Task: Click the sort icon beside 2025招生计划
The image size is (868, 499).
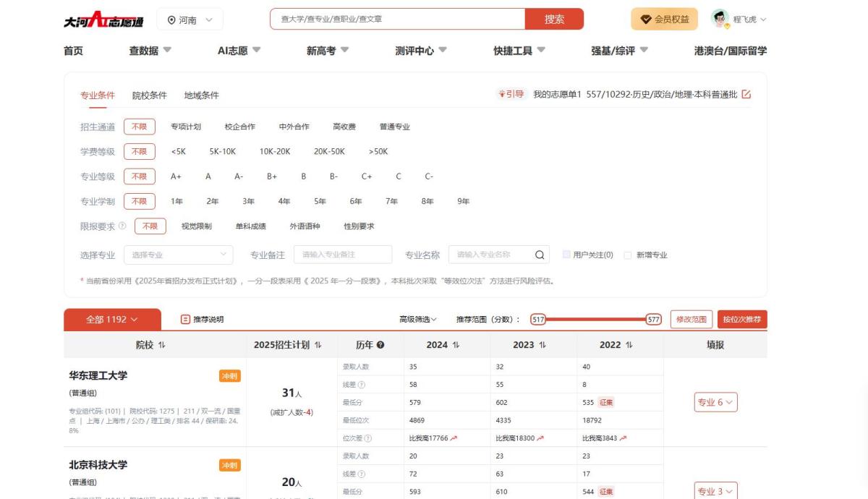Action: [318, 345]
